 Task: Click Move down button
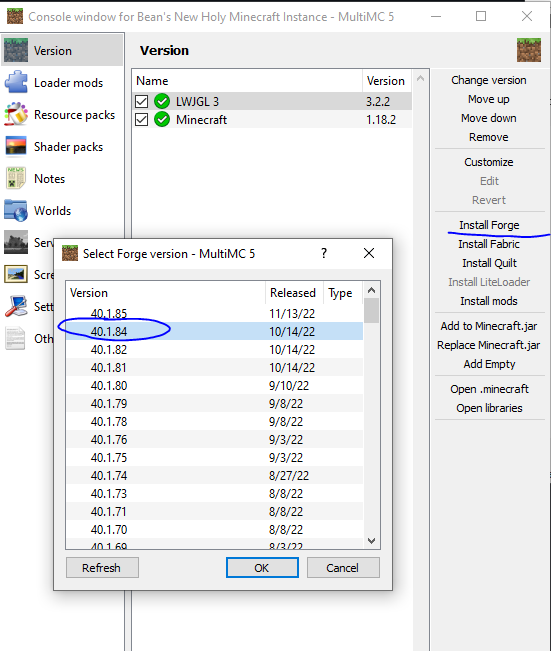(489, 118)
